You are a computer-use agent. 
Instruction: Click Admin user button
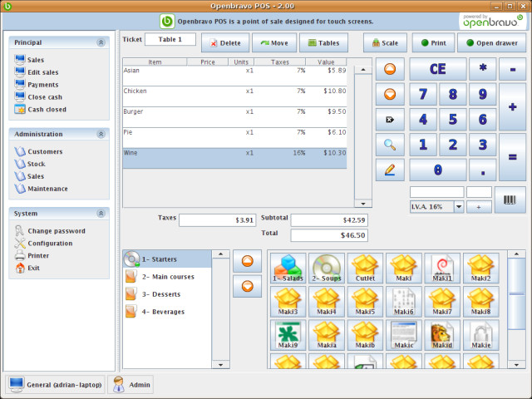(131, 384)
